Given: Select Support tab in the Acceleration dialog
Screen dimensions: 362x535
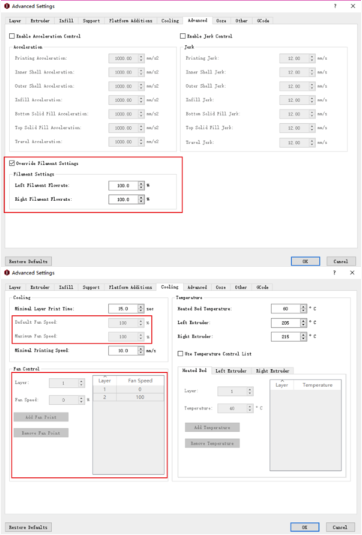Looking at the screenshot, I should coord(91,21).
